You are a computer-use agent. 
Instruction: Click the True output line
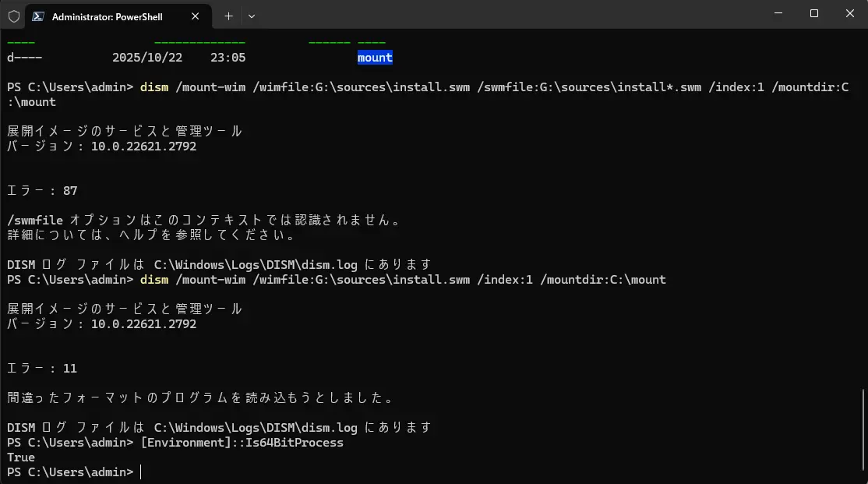(20, 457)
